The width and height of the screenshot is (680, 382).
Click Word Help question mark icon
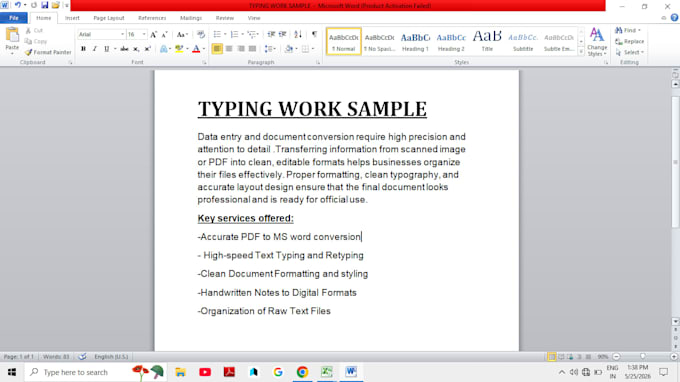tap(674, 18)
